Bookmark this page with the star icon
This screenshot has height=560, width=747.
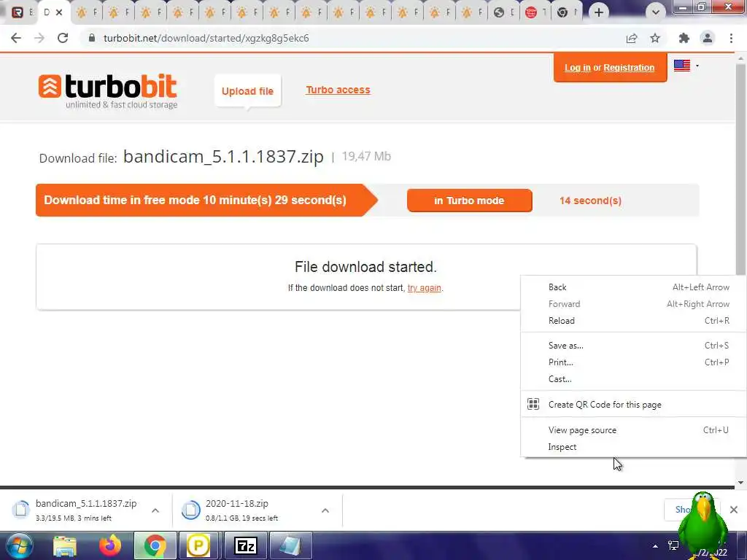coord(655,38)
